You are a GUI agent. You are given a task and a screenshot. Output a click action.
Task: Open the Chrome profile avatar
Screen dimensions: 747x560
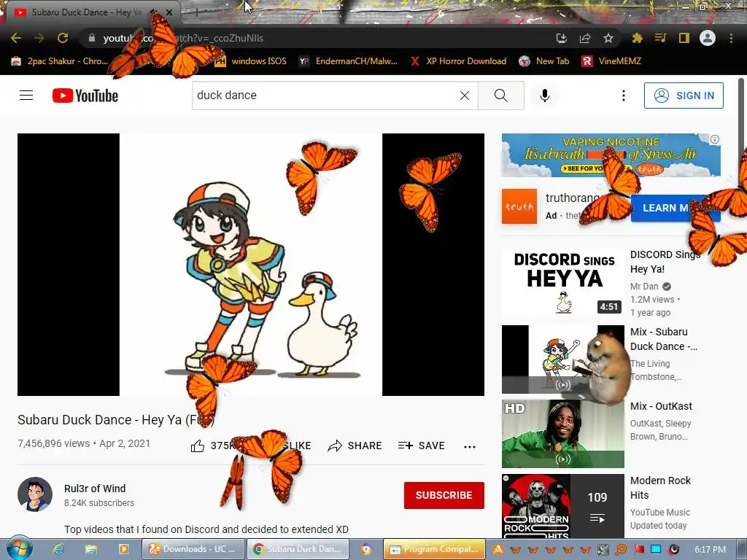(708, 38)
